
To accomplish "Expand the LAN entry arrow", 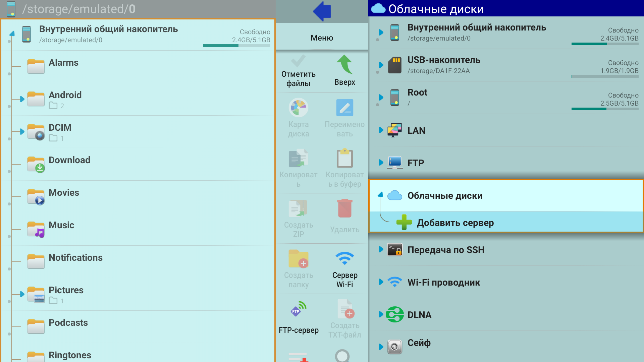I will (x=381, y=130).
